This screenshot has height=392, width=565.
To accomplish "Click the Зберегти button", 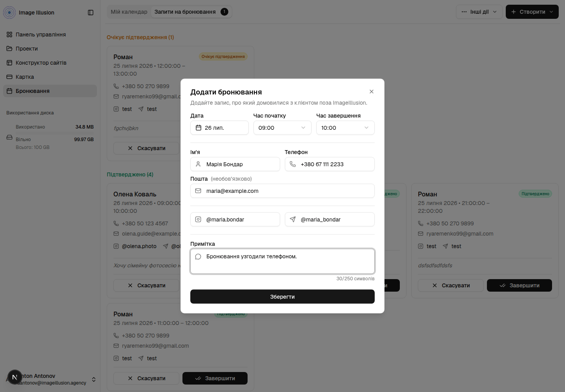I will 282,297.
